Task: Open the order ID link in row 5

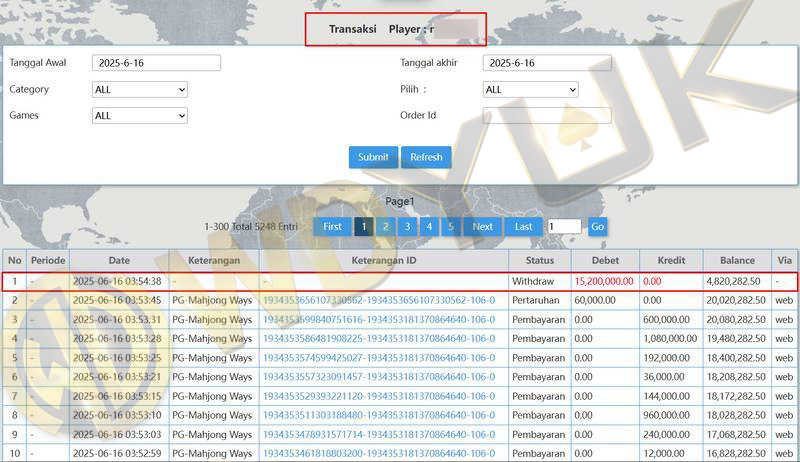Action: click(379, 358)
